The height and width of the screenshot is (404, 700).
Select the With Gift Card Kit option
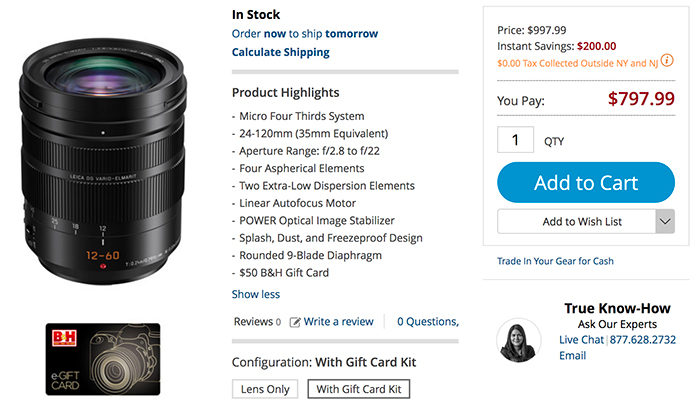pyautogui.click(x=357, y=389)
